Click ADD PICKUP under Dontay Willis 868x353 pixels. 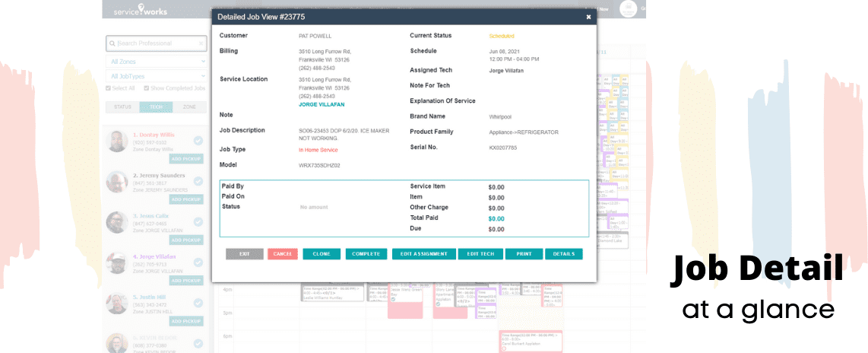186,159
